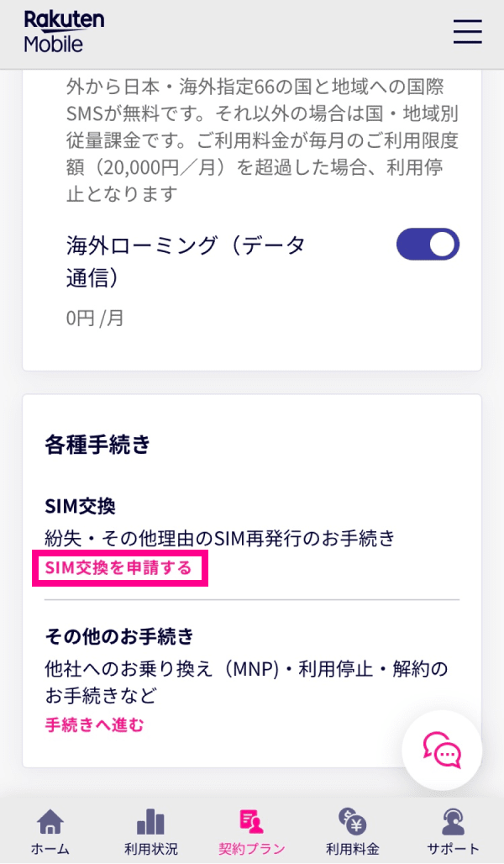Open the hamburger menu
Viewport: 504px width, 864px height.
[x=468, y=31]
